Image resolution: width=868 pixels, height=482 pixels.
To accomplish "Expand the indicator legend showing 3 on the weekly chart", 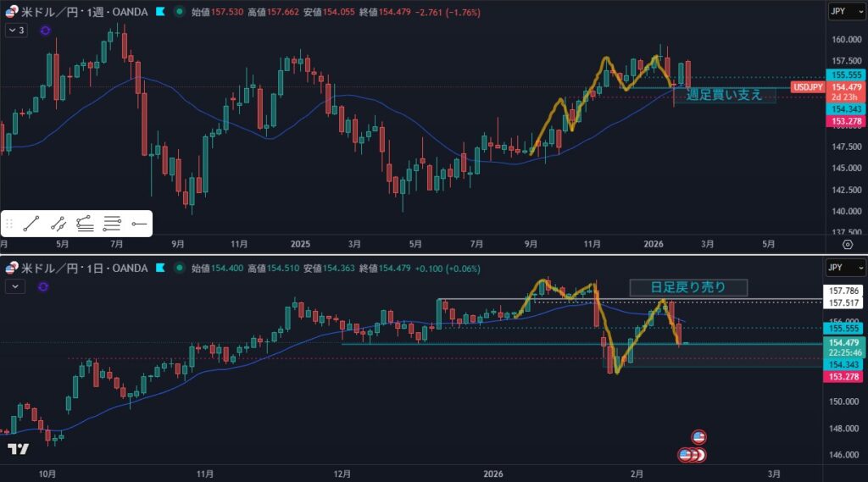I will (x=16, y=30).
